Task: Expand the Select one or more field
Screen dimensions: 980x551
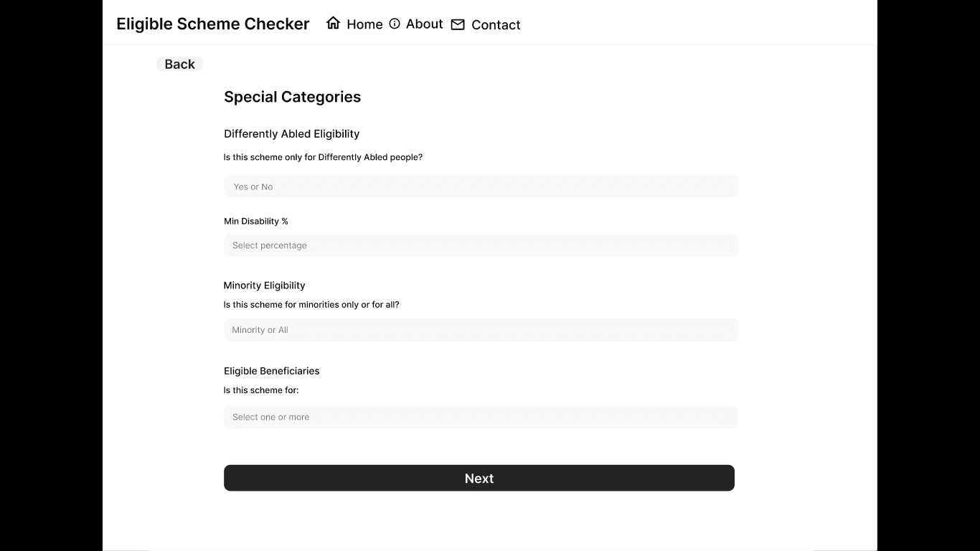Action: 481,417
